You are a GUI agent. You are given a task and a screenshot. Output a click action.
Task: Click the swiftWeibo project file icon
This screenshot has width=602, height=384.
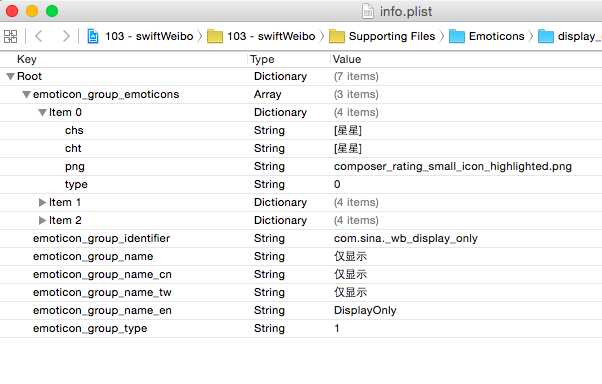pos(93,36)
